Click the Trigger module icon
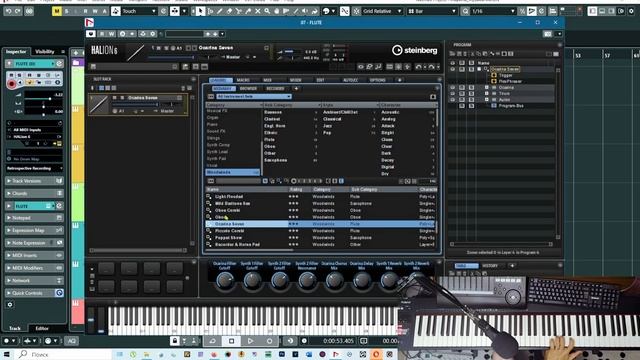 [x=494, y=75]
